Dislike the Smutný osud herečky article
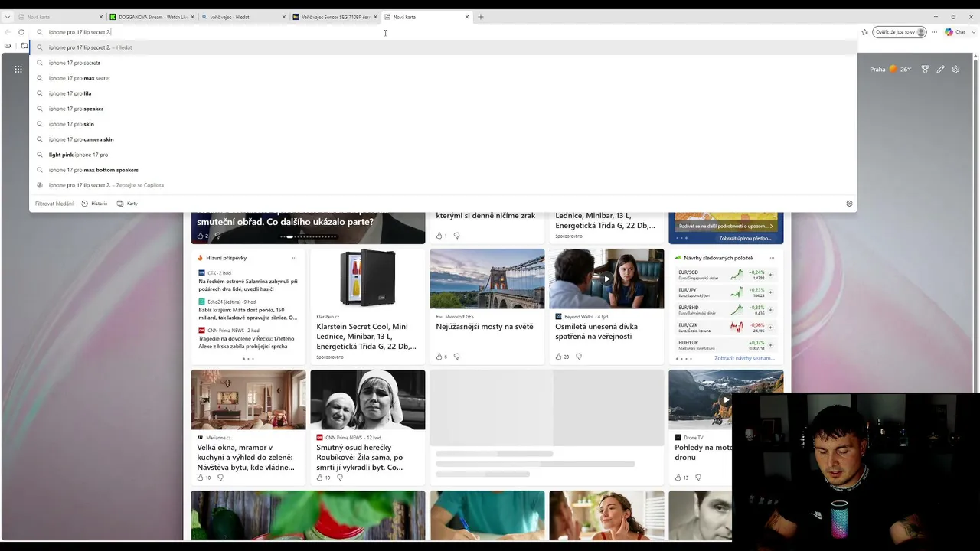Viewport: 980px width, 551px height. point(340,478)
